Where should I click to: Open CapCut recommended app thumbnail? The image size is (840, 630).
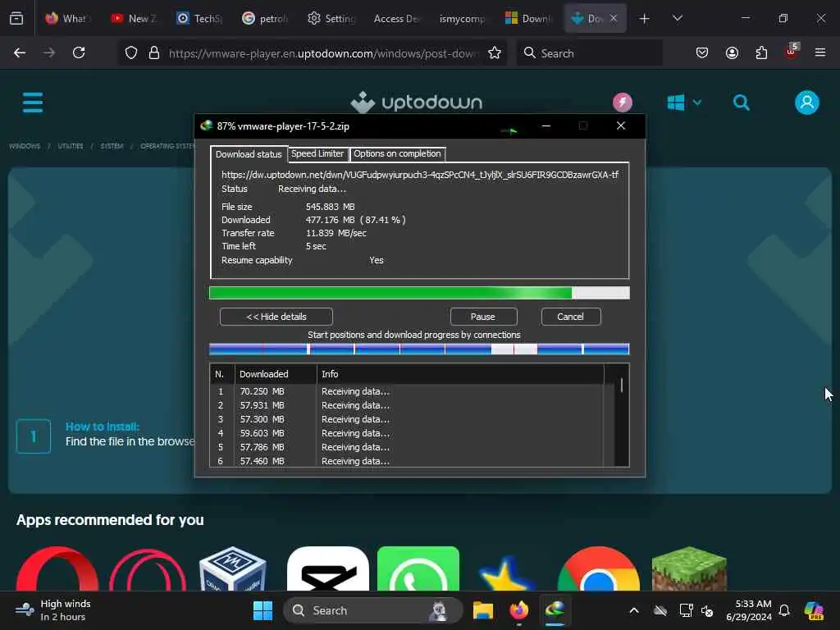click(328, 569)
